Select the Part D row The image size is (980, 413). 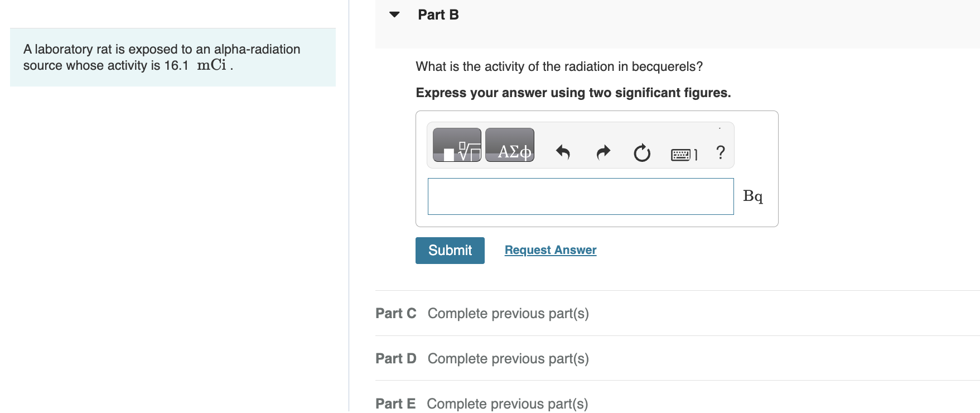[677, 358]
